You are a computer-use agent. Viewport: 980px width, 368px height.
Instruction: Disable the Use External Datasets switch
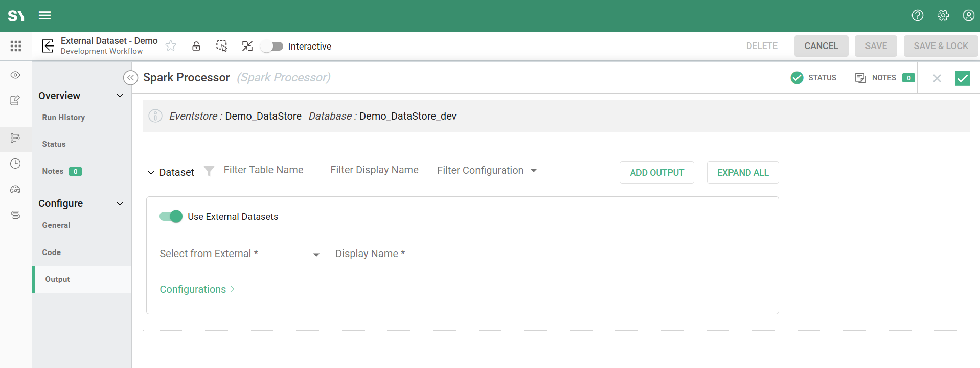[171, 216]
